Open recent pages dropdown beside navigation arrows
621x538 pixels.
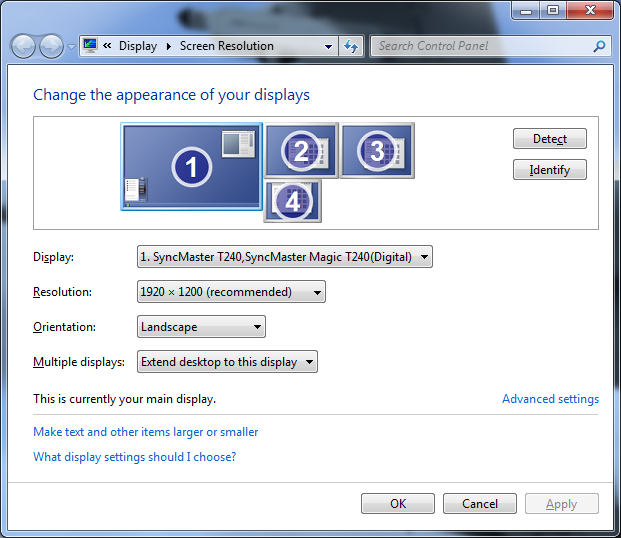tap(71, 47)
